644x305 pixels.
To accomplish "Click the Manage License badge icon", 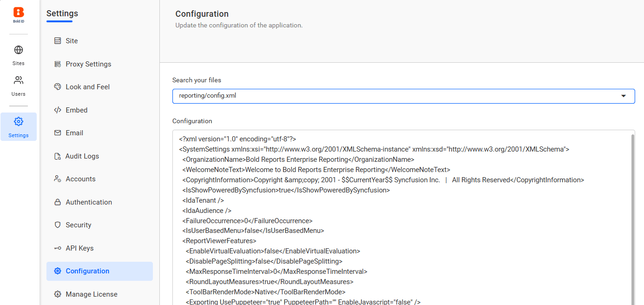I will pos(58,294).
